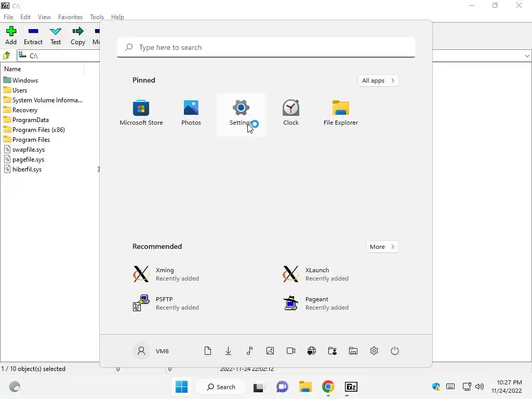
Task: Click the Add button in 7-Zip toolbar
Action: [11, 36]
